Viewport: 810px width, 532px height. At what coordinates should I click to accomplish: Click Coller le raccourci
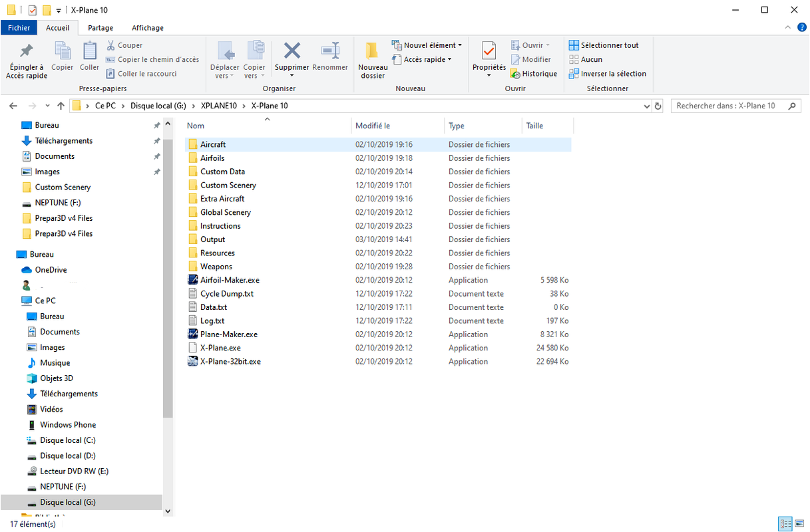pos(141,74)
